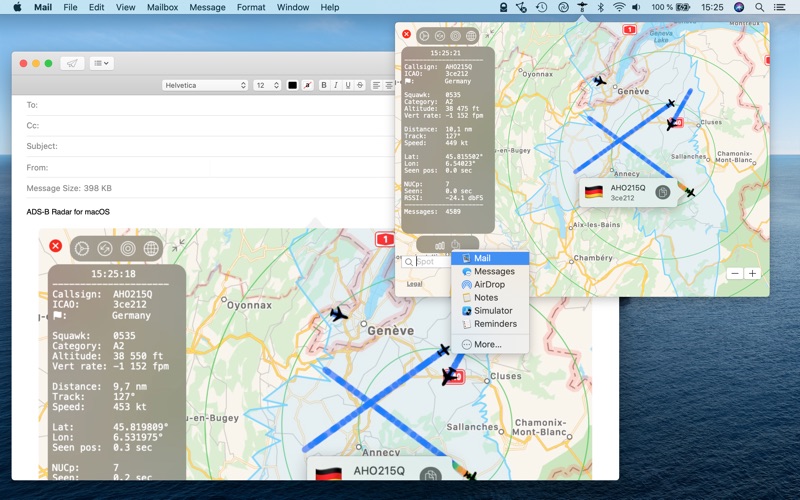Toggle strikethrough formatting
Screen dimensions: 800x500
pos(360,85)
